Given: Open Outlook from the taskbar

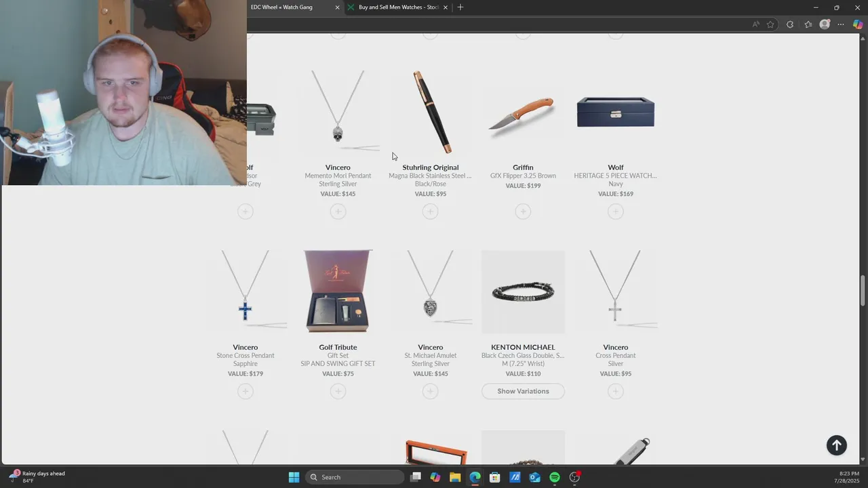Looking at the screenshot, I should [534, 477].
